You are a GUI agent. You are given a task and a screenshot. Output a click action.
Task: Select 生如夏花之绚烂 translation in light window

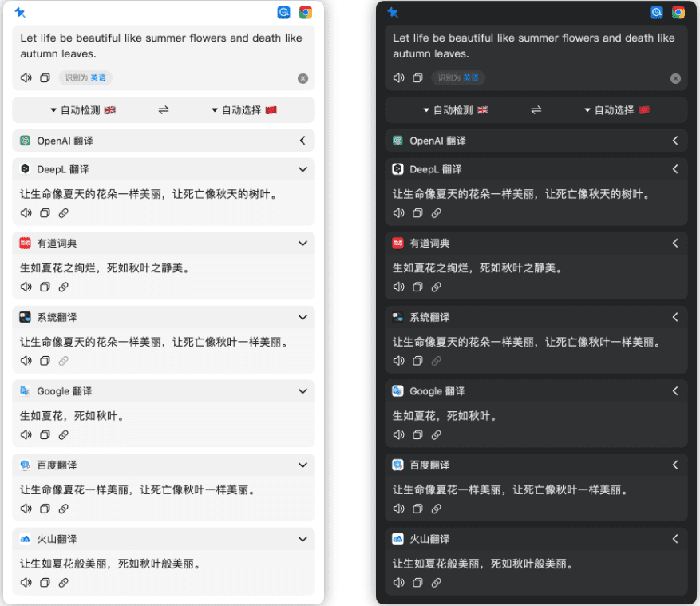[106, 268]
